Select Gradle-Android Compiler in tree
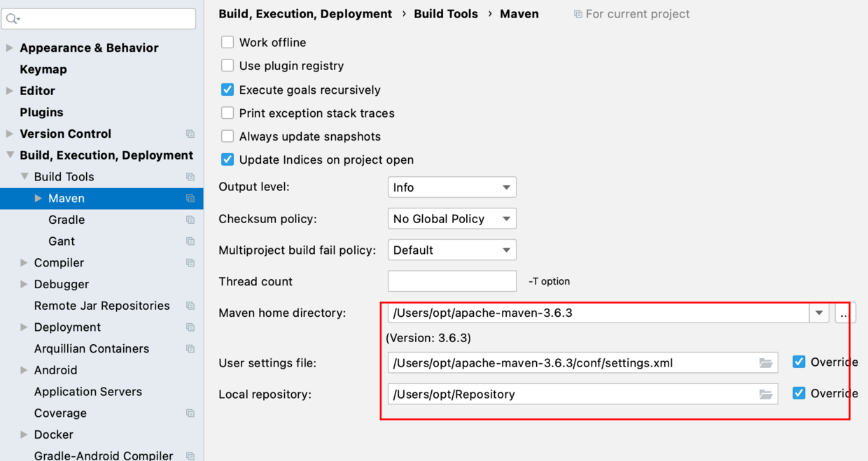 104,455
